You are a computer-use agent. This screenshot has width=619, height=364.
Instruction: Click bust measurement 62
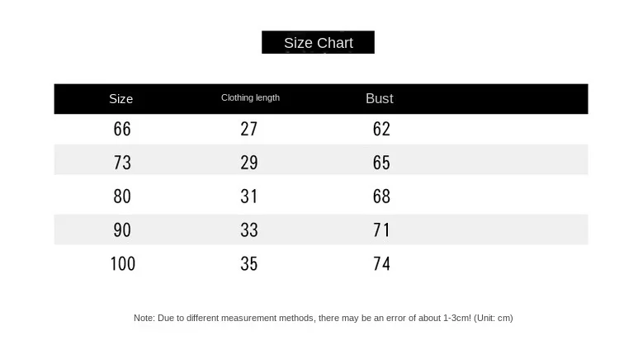click(x=381, y=129)
